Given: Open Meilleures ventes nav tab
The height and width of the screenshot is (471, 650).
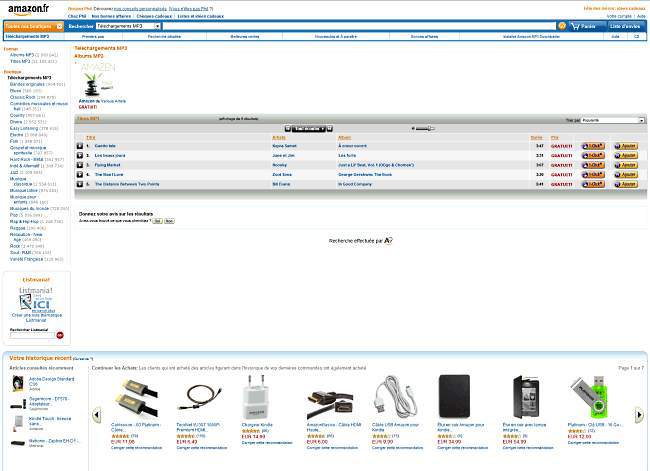Looking at the screenshot, I should 245,36.
